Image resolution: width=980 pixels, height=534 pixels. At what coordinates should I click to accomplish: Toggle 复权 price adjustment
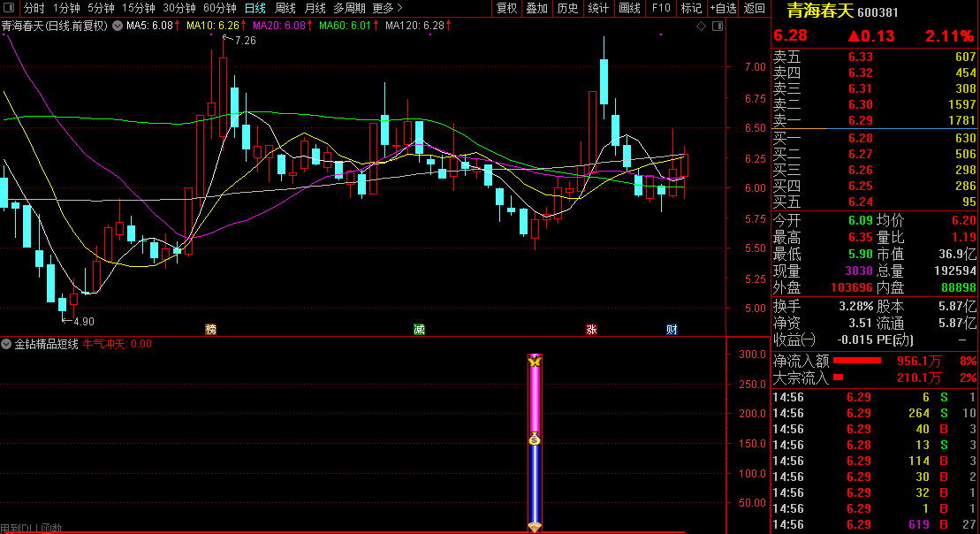(x=506, y=8)
